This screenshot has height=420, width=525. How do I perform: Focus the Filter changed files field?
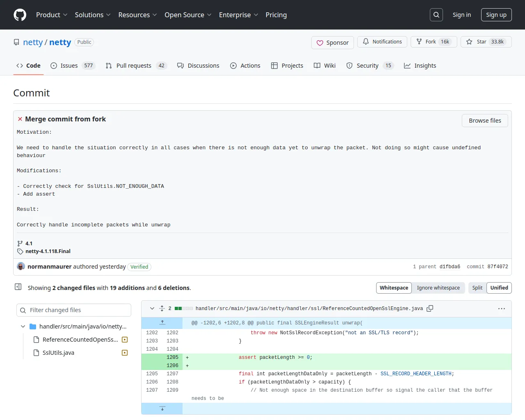(74, 310)
